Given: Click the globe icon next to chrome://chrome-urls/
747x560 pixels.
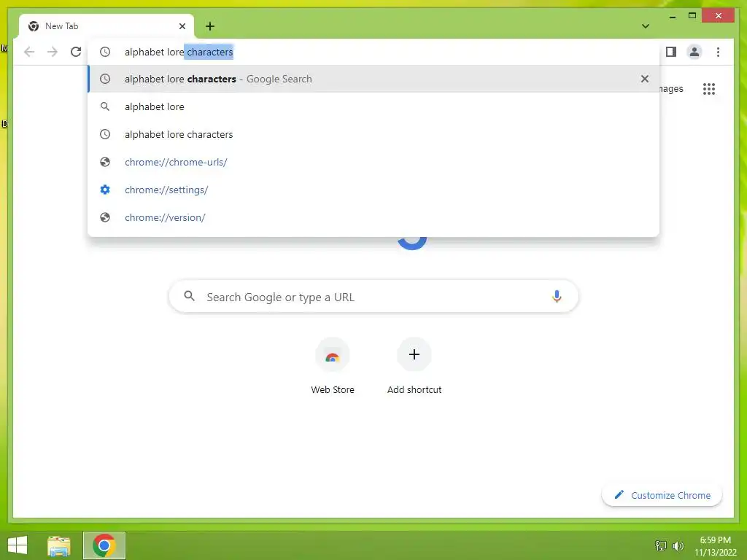Looking at the screenshot, I should pyautogui.click(x=105, y=162).
